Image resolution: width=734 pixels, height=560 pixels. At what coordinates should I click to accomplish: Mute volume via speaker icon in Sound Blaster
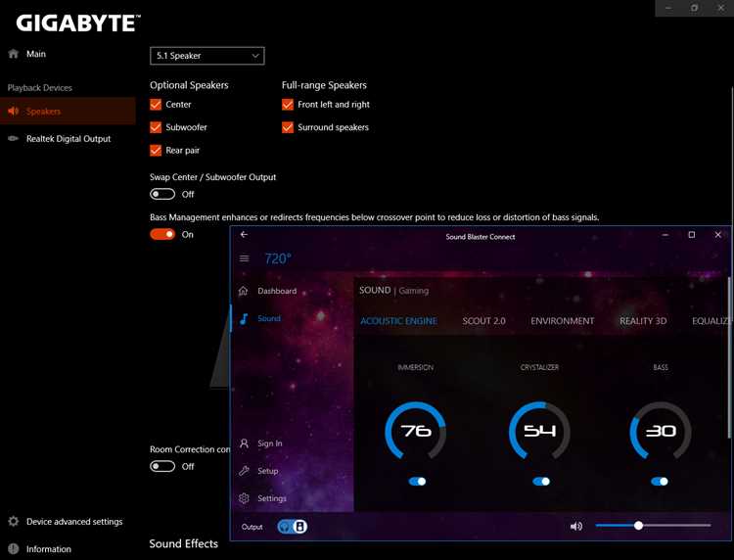(576, 527)
